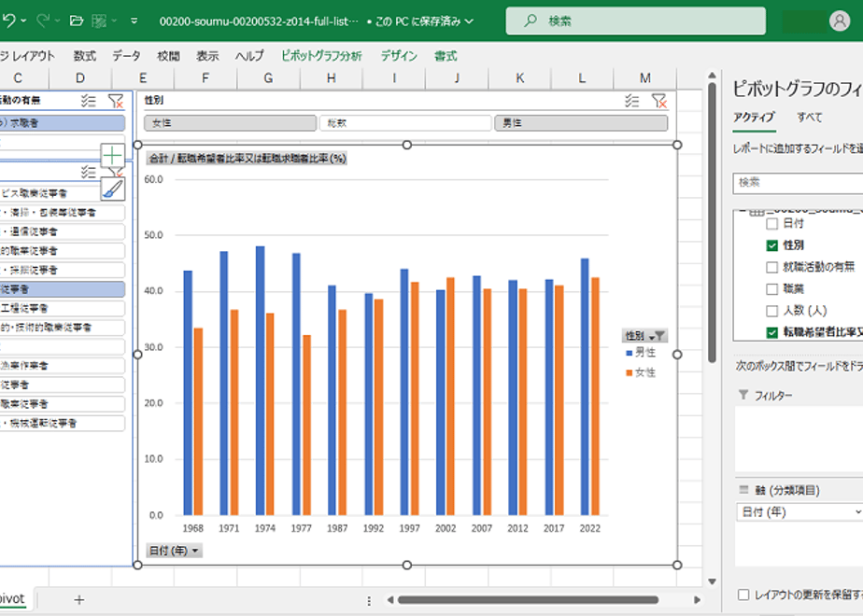This screenshot has width=863, height=616.
Task: Open the 書式 ribbon tab
Action: coord(446,56)
